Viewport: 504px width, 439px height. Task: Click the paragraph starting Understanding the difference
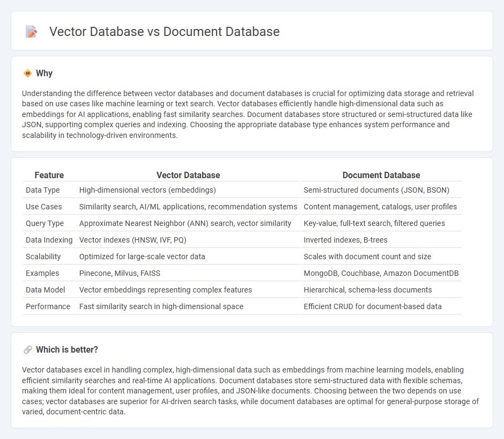coord(248,114)
